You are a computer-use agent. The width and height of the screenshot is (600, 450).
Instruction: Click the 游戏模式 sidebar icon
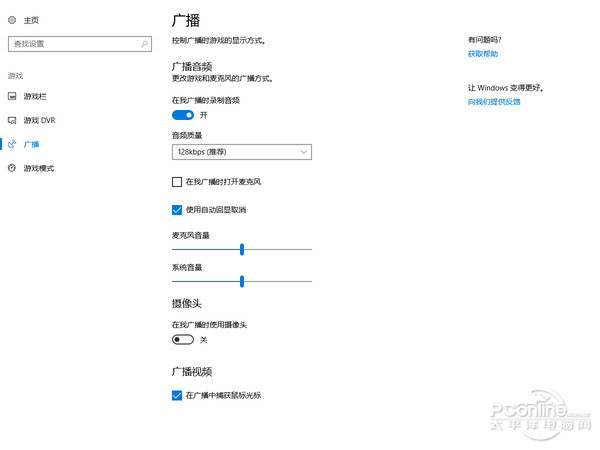[x=12, y=168]
